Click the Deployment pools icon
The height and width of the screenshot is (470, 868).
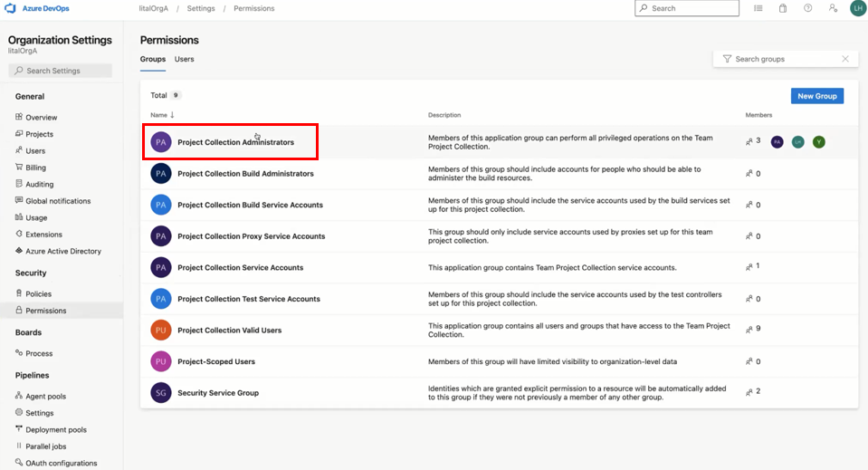click(x=19, y=428)
